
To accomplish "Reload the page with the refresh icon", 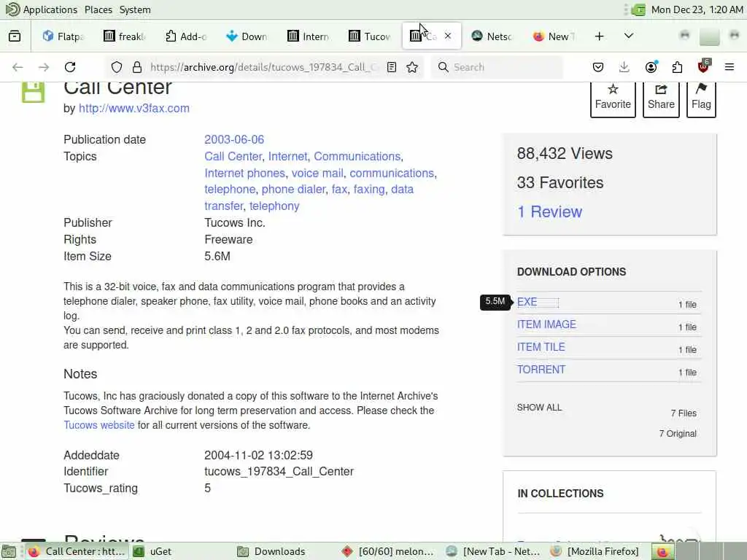I will 70,67.
